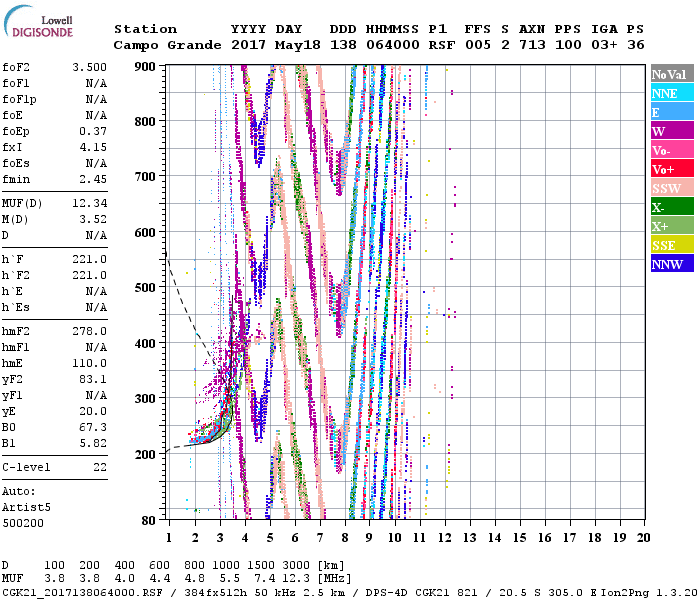
Task: Click the fxI value 4.15
Action: 93,147
